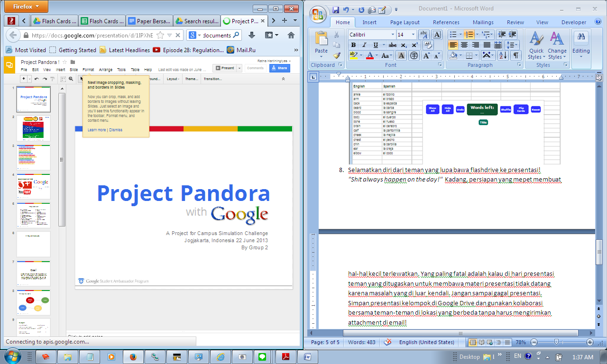The height and width of the screenshot is (364, 607).
Task: Click Decrease Indent in Word's Paragraph group
Action: (x=502, y=35)
